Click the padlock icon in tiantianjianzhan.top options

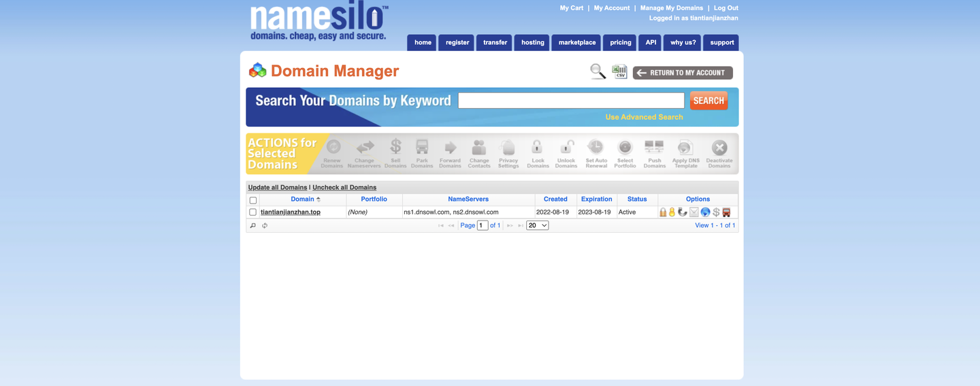(663, 212)
